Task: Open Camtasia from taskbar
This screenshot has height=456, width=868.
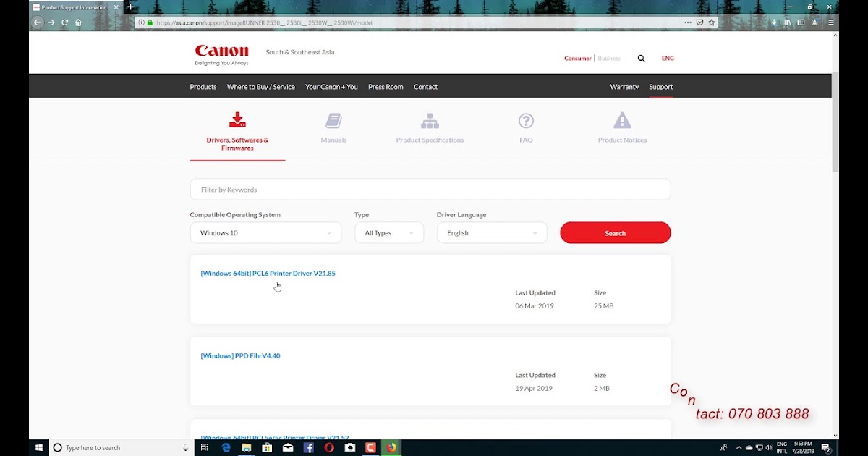Action: [371, 448]
